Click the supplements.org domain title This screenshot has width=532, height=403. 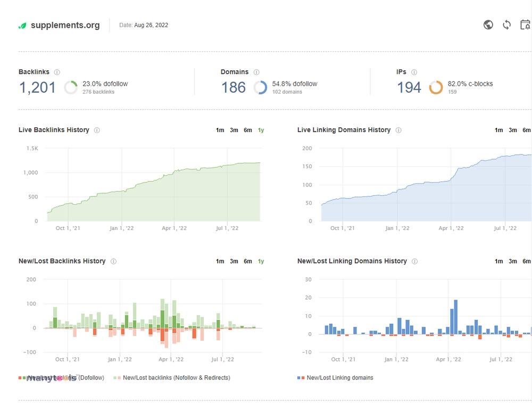pyautogui.click(x=65, y=25)
